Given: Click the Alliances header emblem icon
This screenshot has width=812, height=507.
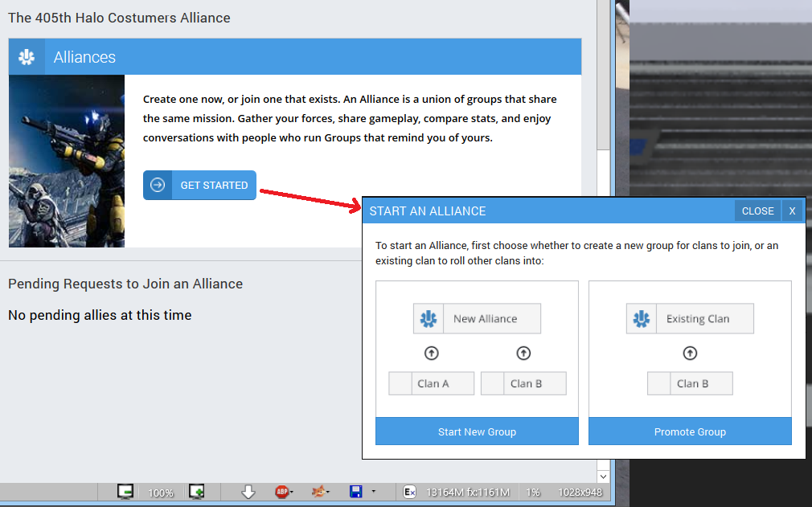Looking at the screenshot, I should click(27, 57).
